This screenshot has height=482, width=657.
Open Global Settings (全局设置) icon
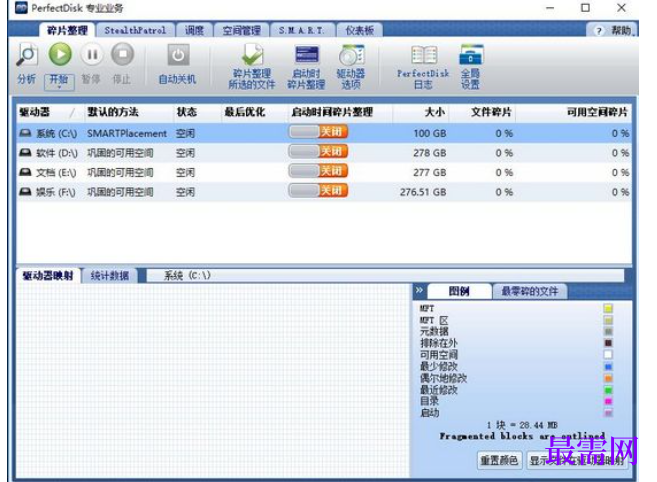[x=471, y=55]
